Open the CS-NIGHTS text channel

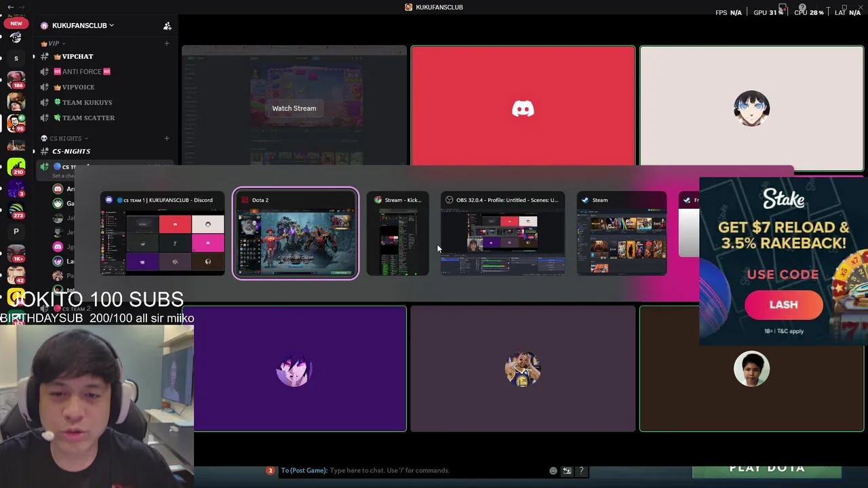click(x=71, y=151)
